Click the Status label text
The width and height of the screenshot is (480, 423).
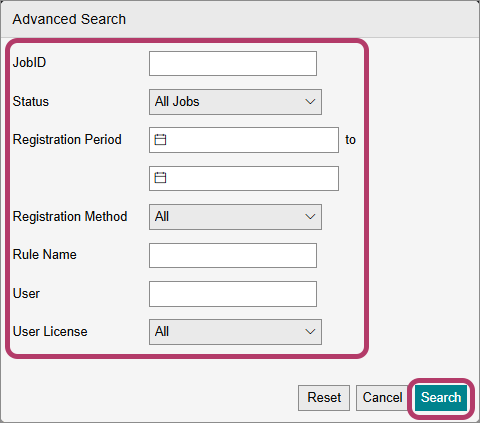click(x=31, y=101)
